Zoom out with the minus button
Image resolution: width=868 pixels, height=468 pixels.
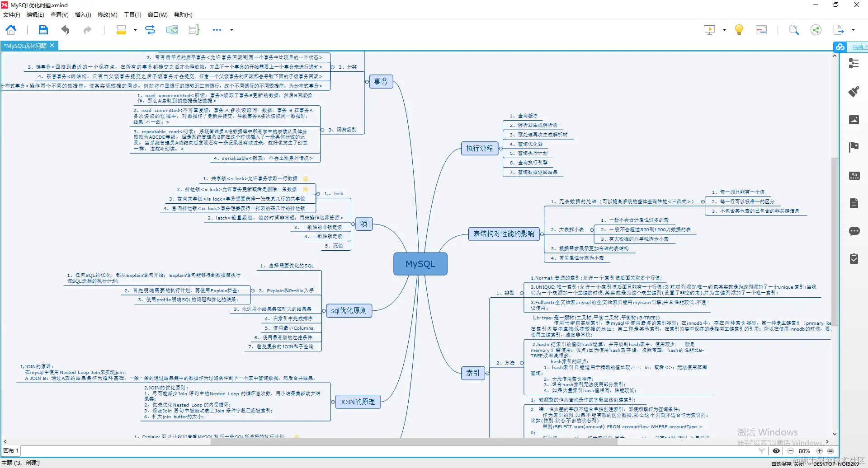click(791, 451)
